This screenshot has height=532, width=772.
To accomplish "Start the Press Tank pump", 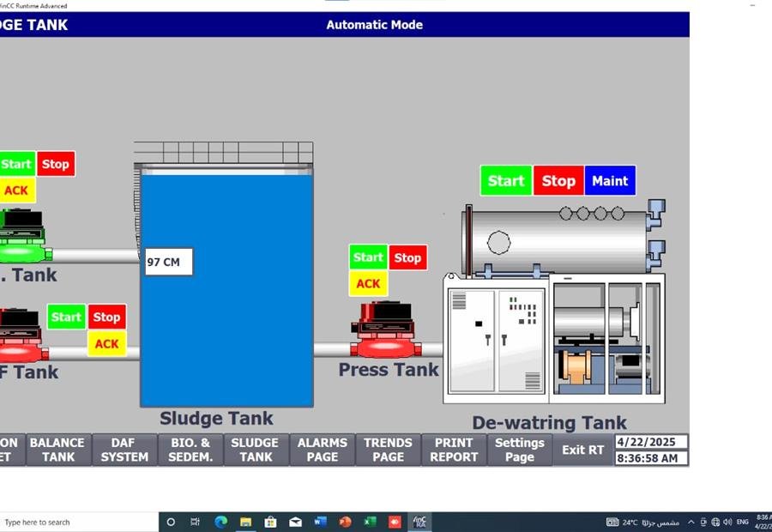I will pos(368,257).
